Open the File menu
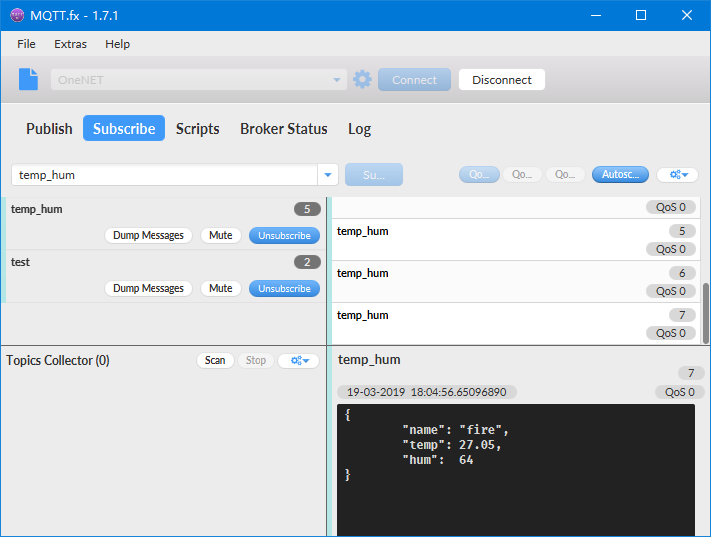The height and width of the screenshot is (537, 711). point(26,44)
